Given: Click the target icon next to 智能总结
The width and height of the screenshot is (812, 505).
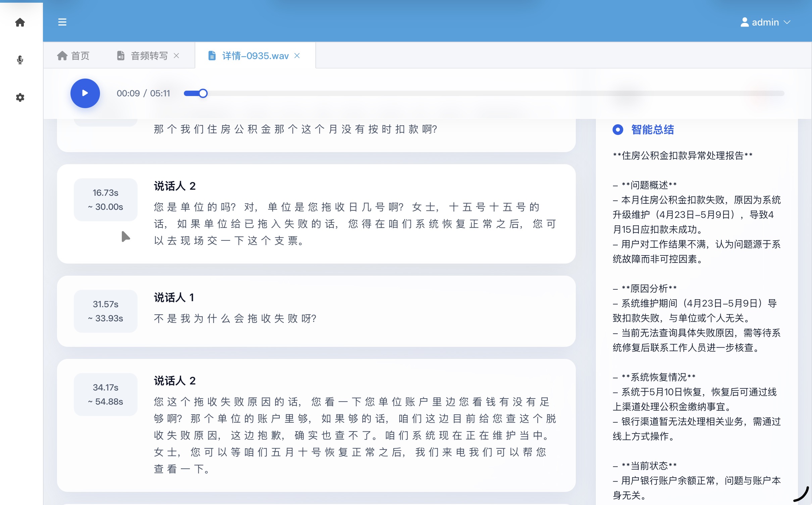Looking at the screenshot, I should point(618,130).
